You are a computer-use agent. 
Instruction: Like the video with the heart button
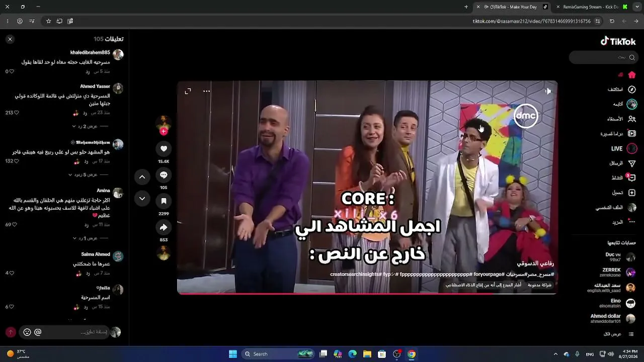pos(164,149)
